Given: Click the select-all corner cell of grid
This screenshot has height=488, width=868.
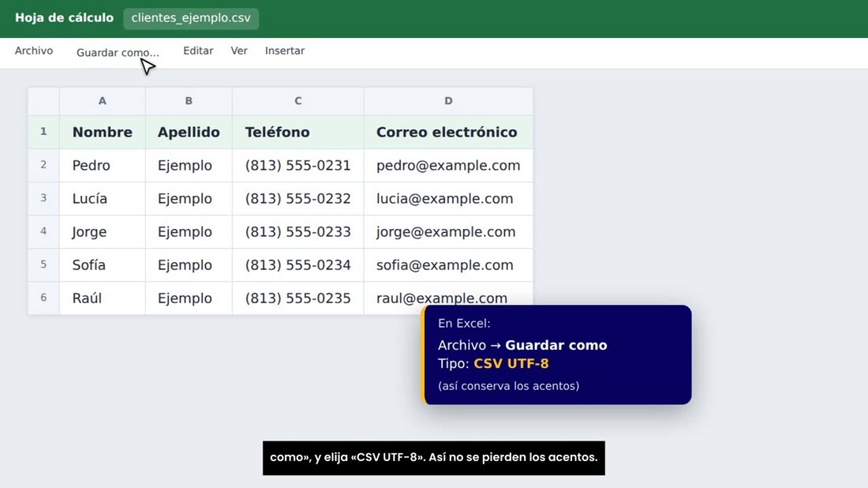Looking at the screenshot, I should pyautogui.click(x=43, y=101).
